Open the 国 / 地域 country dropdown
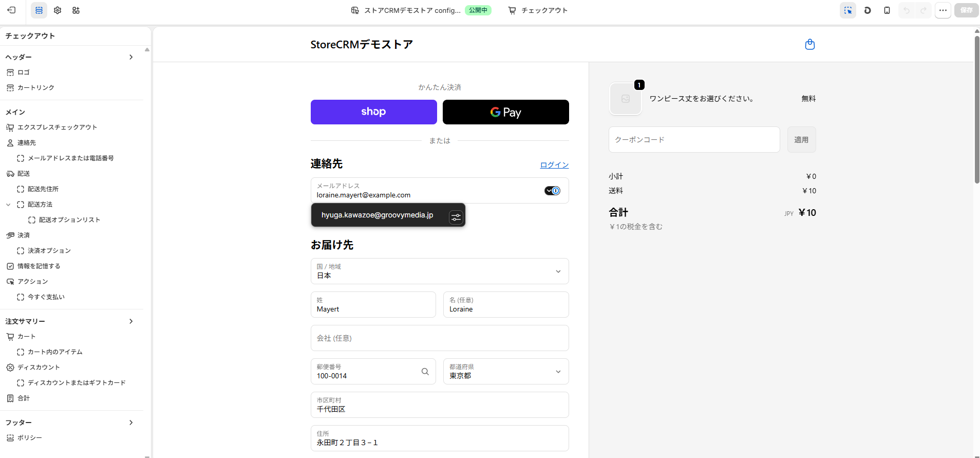 (x=440, y=271)
